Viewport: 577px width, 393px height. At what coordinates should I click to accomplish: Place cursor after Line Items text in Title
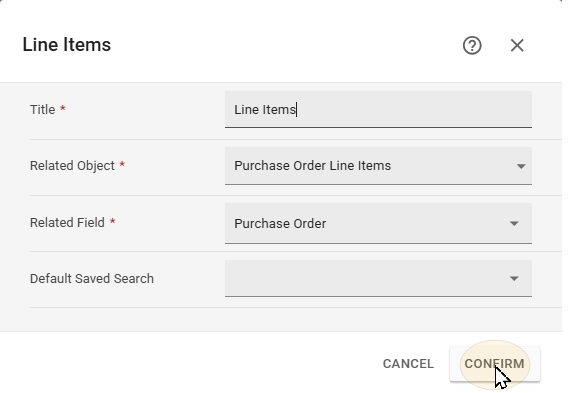(x=297, y=110)
